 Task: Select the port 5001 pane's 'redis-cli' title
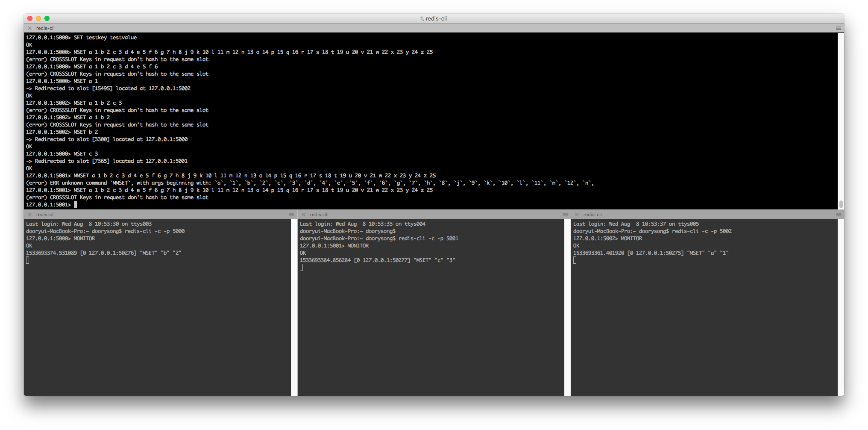319,215
